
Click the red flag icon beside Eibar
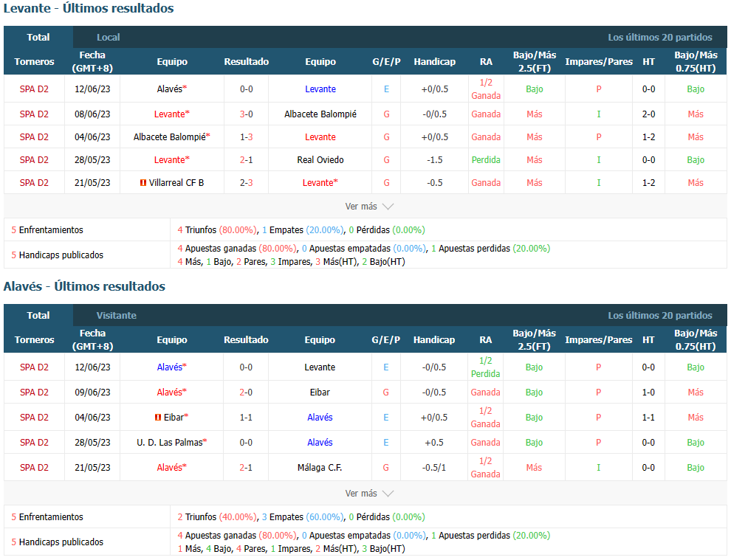[158, 417]
